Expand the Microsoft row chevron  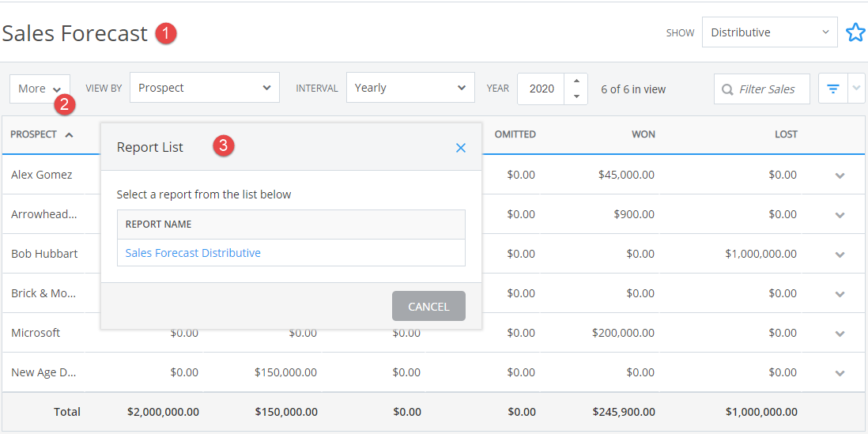point(840,334)
